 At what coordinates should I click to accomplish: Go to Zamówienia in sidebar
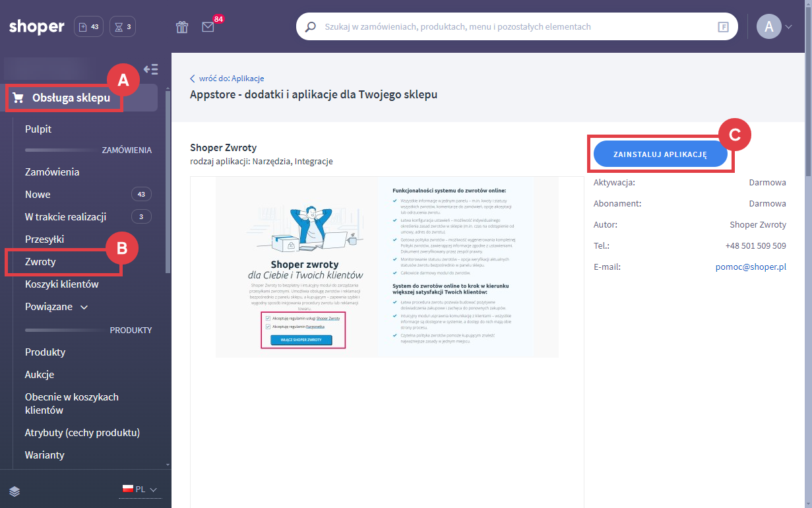(52, 172)
